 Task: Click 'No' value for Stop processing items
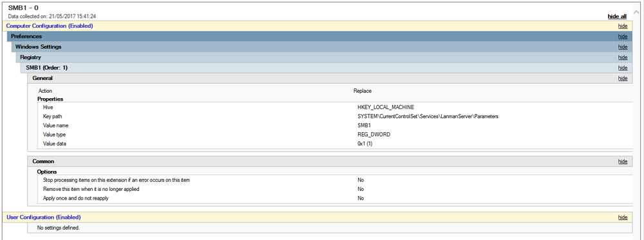(361, 180)
